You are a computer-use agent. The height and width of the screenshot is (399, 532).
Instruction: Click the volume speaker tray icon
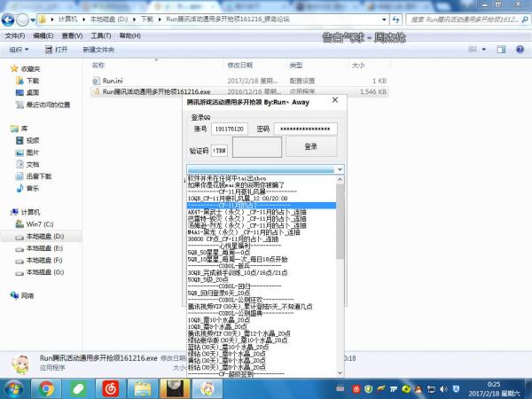(x=443, y=389)
